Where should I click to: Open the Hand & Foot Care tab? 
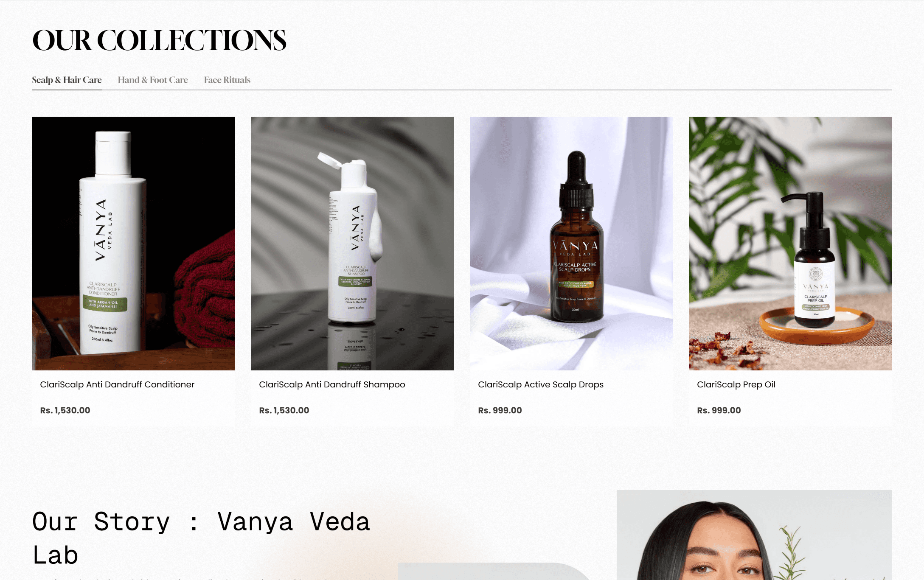click(153, 80)
